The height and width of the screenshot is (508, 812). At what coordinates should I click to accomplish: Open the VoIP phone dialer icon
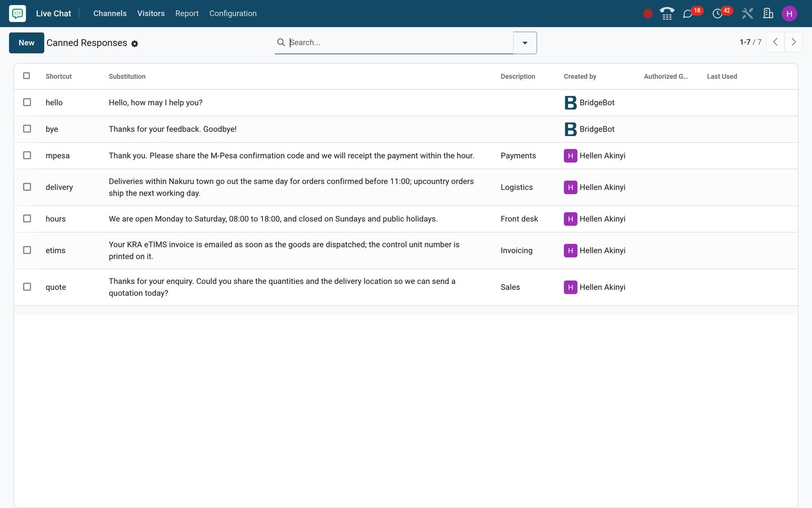coord(667,13)
